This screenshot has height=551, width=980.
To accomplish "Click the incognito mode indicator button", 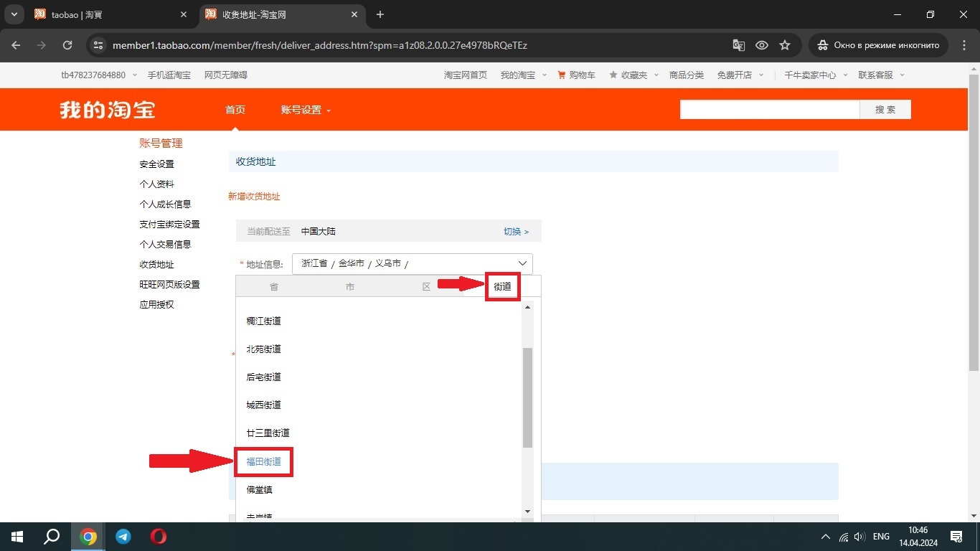I will point(879,45).
